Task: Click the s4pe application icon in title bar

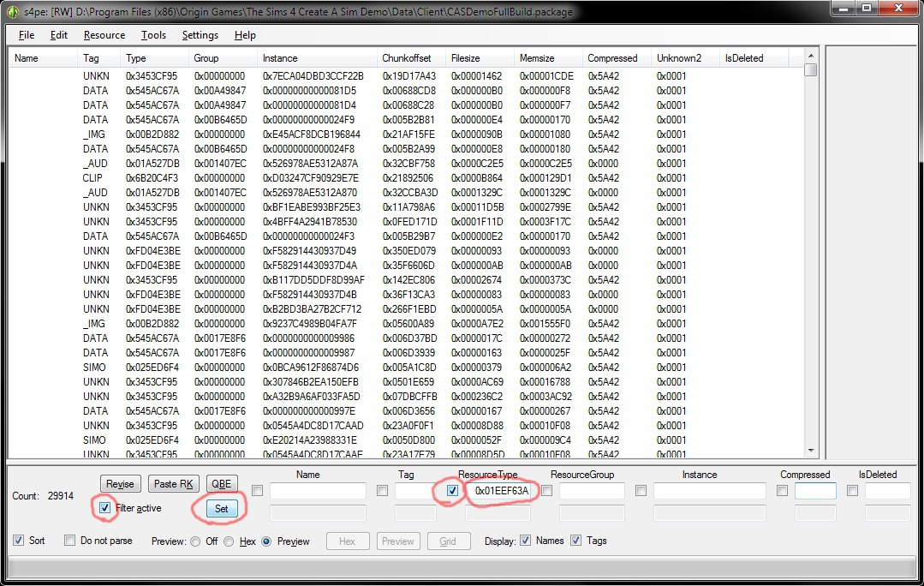Action: pos(12,11)
